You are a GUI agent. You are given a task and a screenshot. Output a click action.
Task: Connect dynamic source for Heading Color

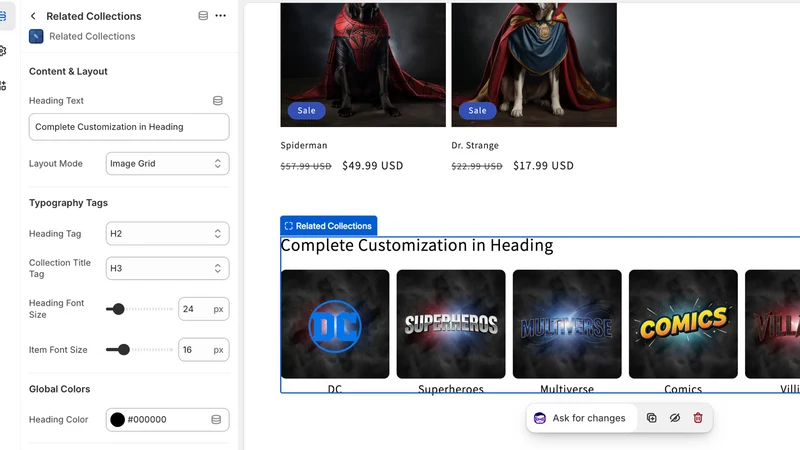pos(216,419)
